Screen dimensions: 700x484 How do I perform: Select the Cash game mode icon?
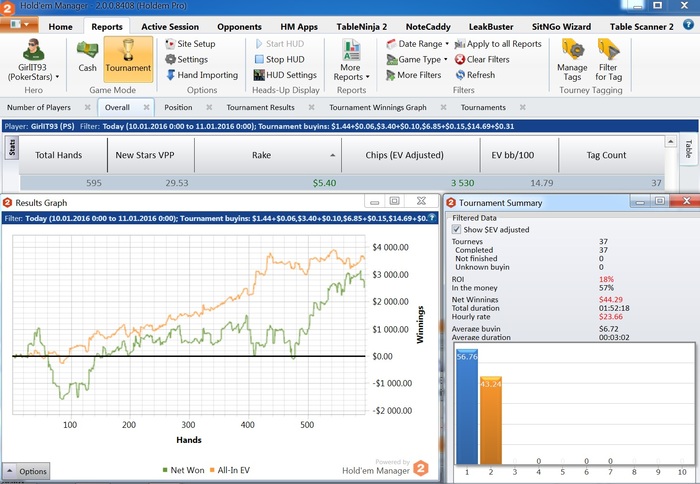87,56
